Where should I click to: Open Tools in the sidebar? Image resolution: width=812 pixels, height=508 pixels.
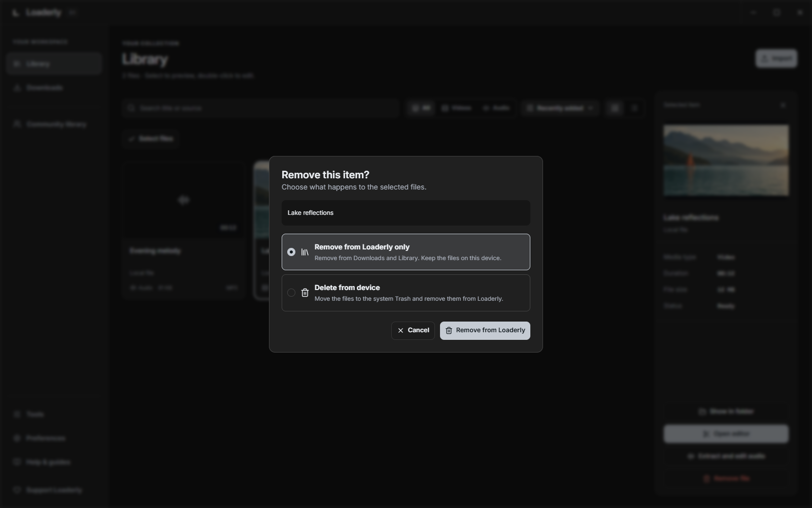pyautogui.click(x=54, y=415)
